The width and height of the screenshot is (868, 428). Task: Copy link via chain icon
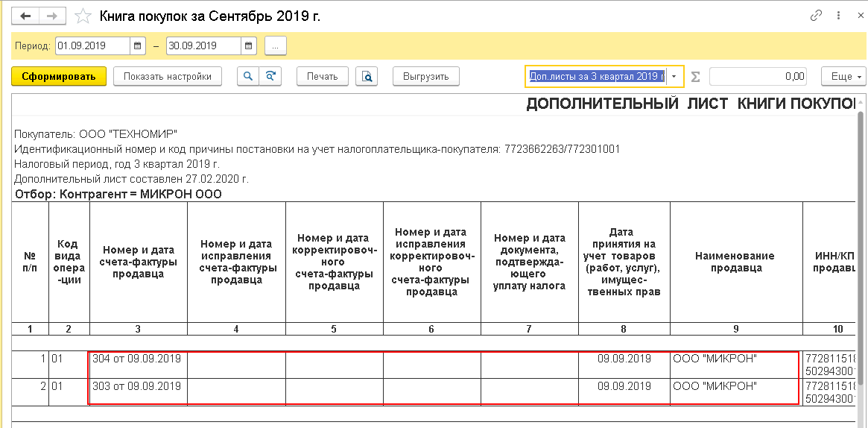tap(815, 16)
